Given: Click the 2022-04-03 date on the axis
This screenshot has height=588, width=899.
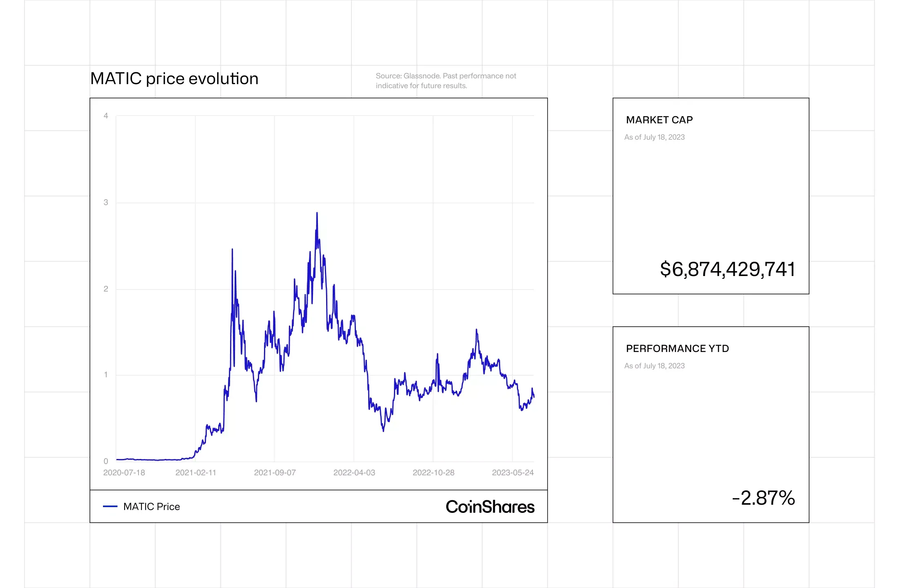Looking at the screenshot, I should click(x=354, y=473).
